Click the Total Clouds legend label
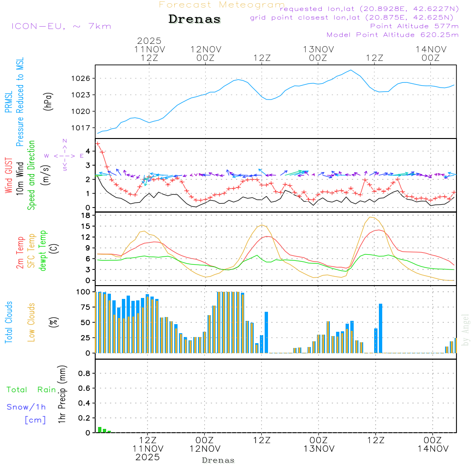476x476 pixels. 9,322
